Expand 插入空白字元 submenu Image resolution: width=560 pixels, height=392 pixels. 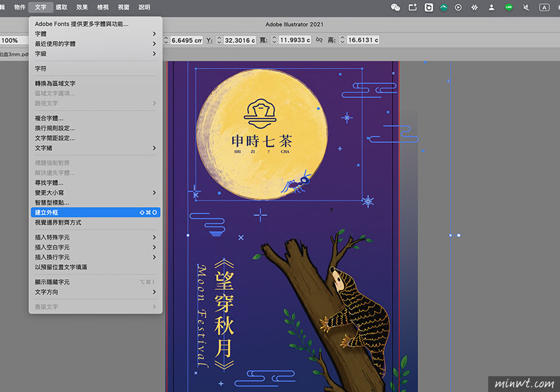[x=96, y=248]
